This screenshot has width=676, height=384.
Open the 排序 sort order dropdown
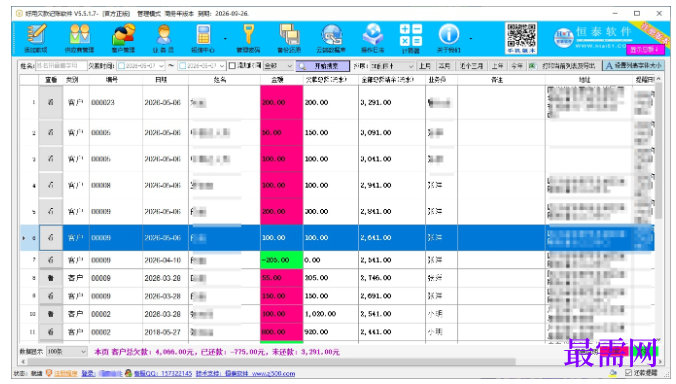tap(392, 66)
